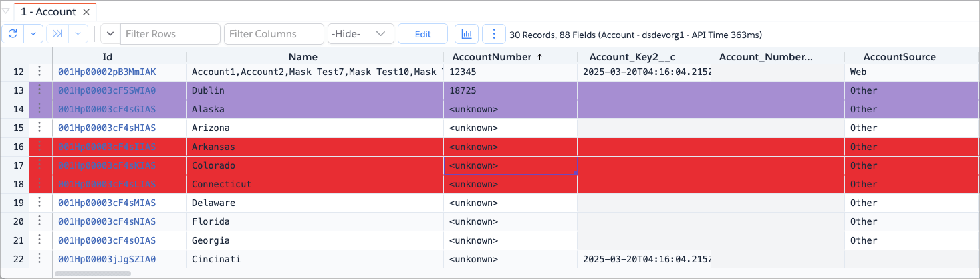The width and height of the screenshot is (980, 279).
Task: Open row actions menu for Cincinati row
Action: point(39,259)
